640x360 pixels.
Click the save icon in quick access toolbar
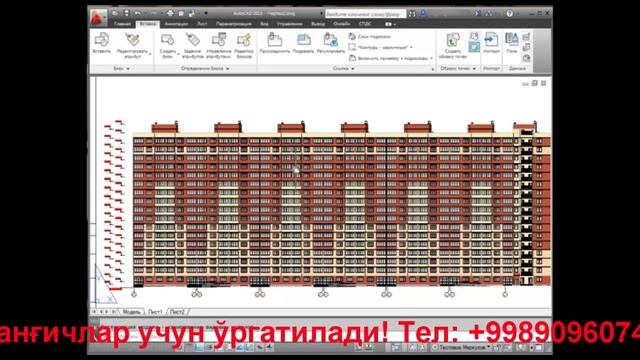tap(127, 13)
